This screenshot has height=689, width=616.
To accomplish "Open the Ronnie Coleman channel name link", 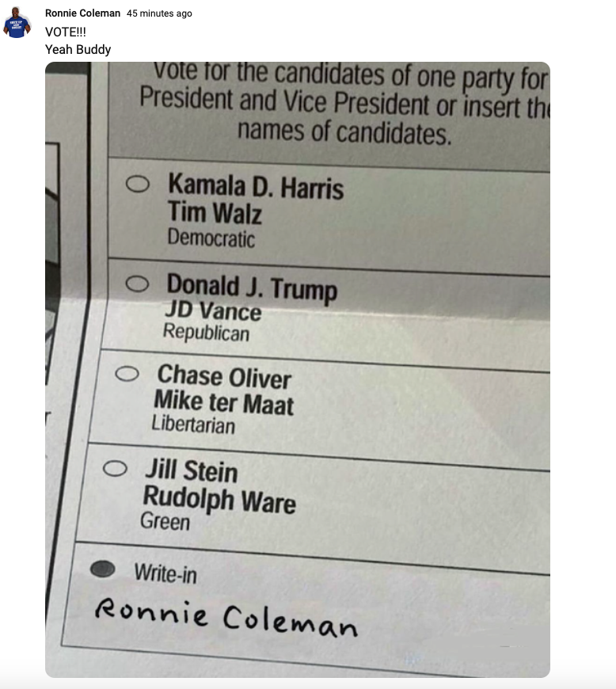I will point(82,13).
